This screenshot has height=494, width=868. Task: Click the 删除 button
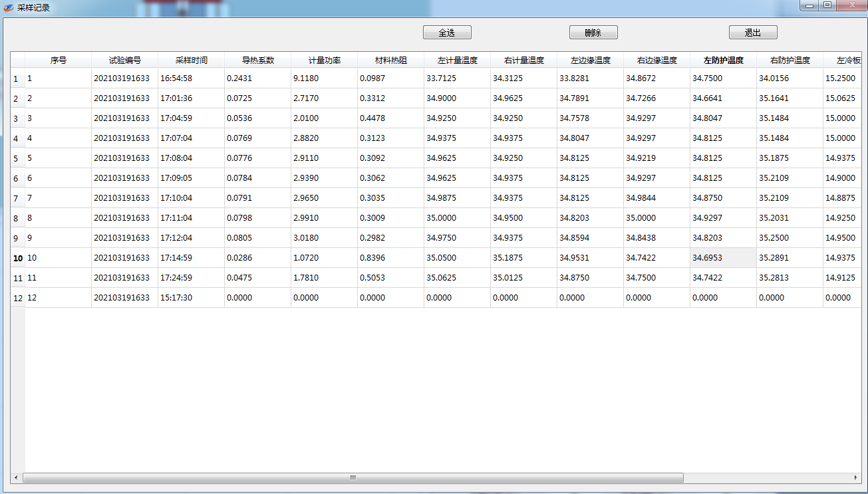(593, 33)
